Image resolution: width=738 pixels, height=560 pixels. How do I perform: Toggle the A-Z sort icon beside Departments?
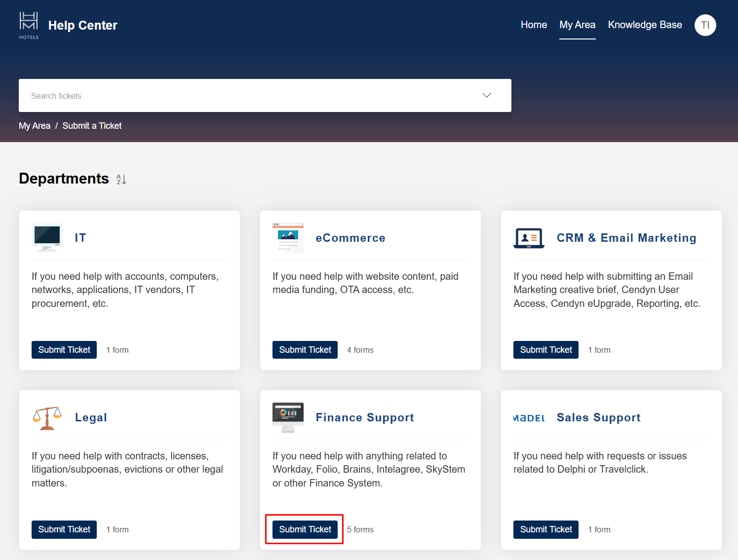coord(121,180)
